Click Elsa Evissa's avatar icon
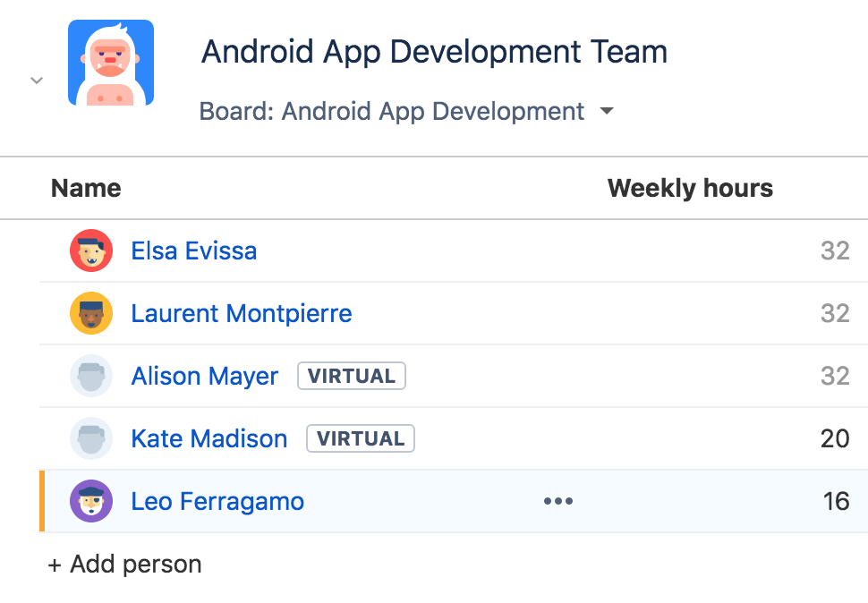The image size is (868, 603). [x=91, y=251]
